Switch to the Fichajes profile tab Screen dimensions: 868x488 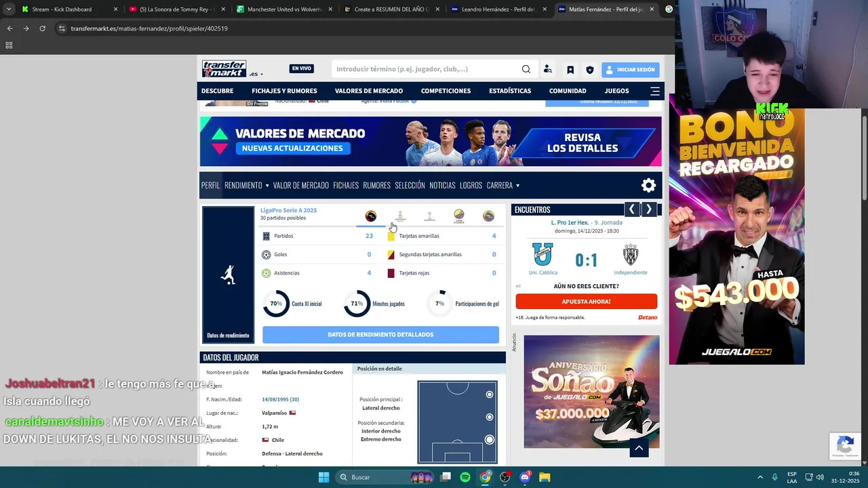[346, 185]
